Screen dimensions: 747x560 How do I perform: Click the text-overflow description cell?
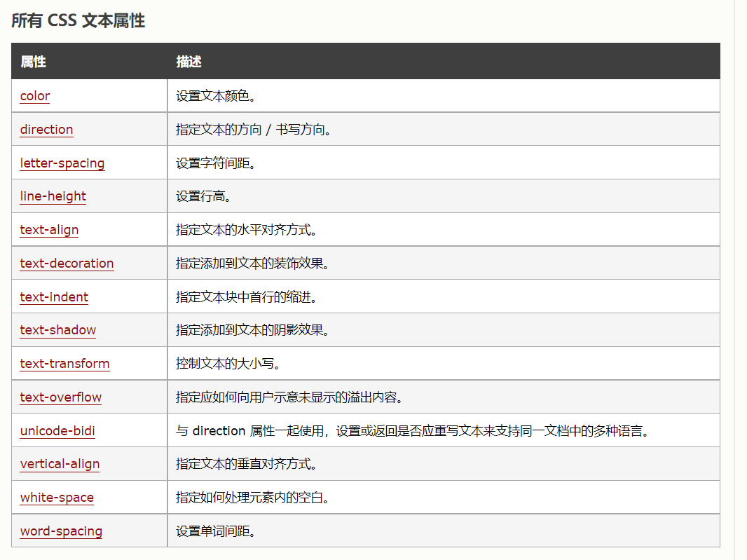[289, 397]
